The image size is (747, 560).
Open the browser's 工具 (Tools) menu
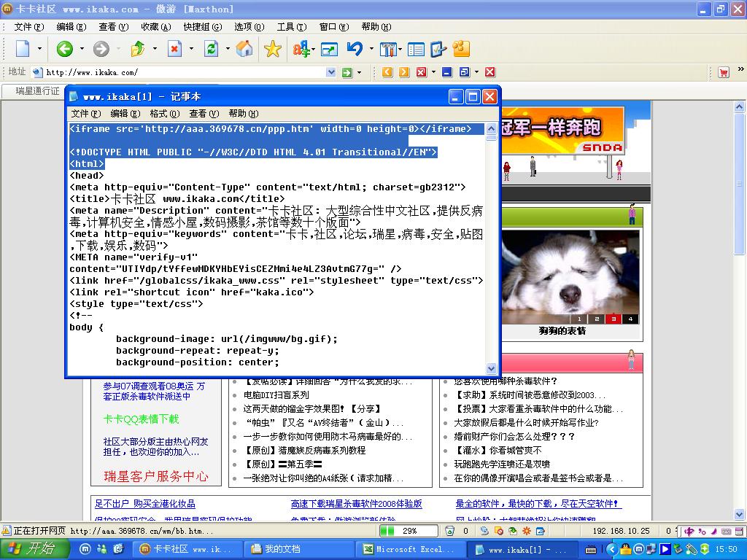[290, 27]
